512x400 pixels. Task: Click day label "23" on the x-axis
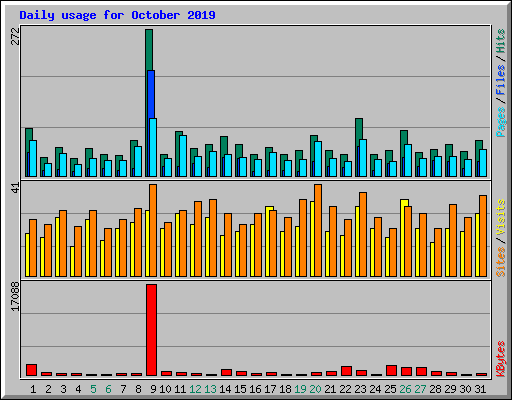(x=360, y=389)
